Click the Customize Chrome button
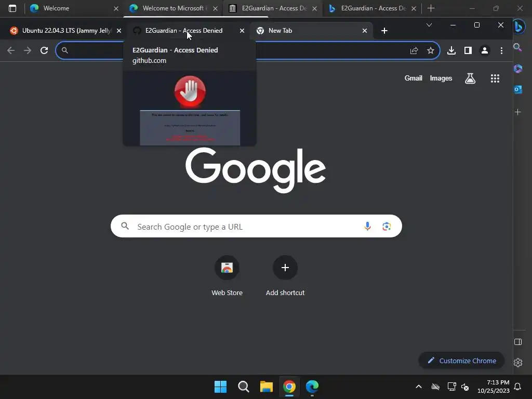532x399 pixels. 461,361
